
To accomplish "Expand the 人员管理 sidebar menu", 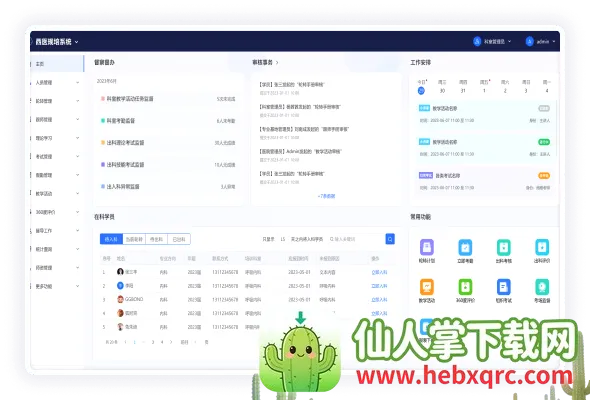I will pos(57,82).
